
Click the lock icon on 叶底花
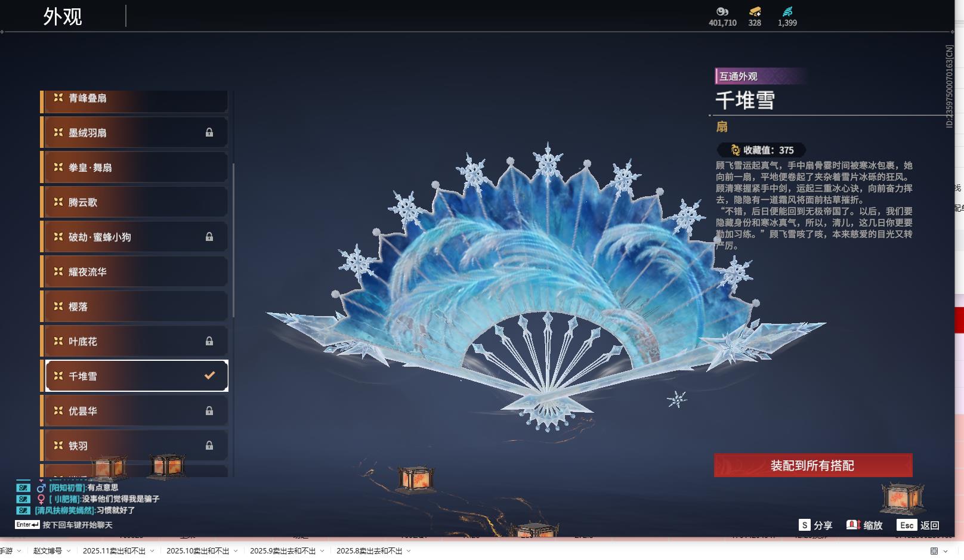[209, 341]
